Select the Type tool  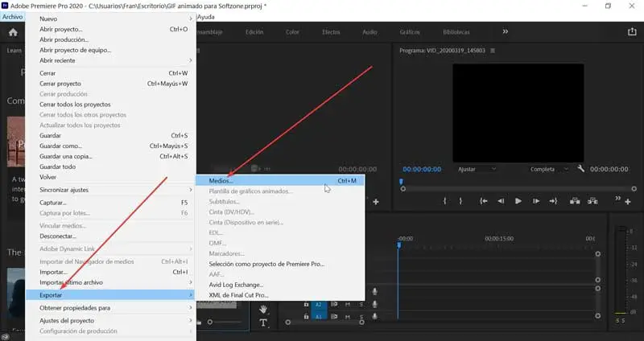tap(263, 323)
